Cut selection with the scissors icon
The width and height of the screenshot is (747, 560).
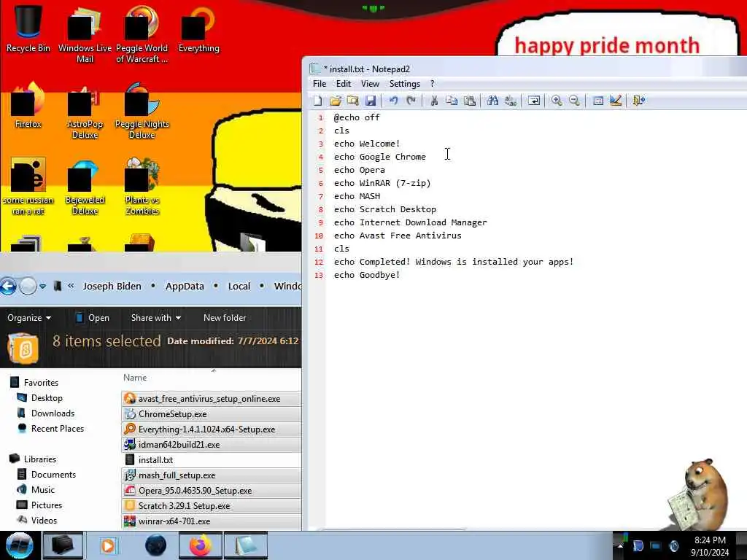pyautogui.click(x=434, y=101)
